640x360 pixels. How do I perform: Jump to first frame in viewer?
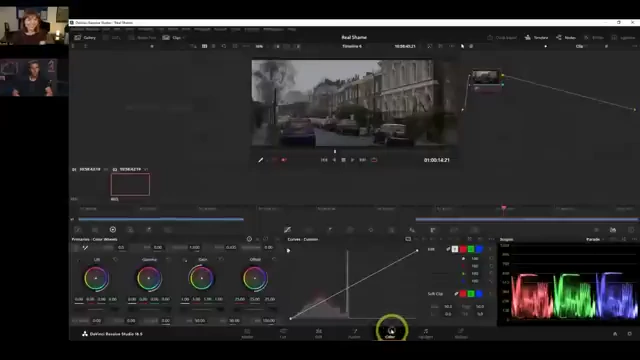pos(324,160)
